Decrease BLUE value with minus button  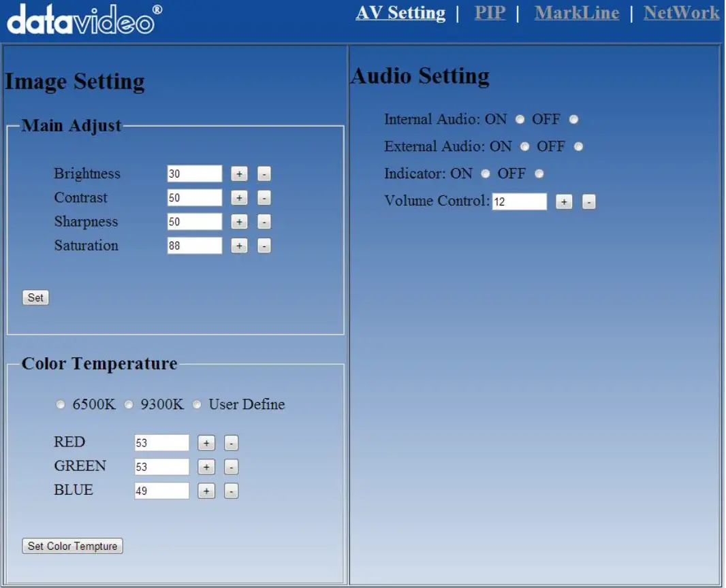(x=231, y=491)
